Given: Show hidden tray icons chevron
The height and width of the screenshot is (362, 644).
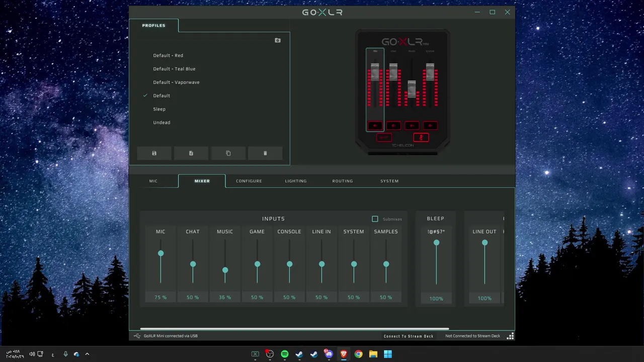Looking at the screenshot, I should (x=87, y=354).
